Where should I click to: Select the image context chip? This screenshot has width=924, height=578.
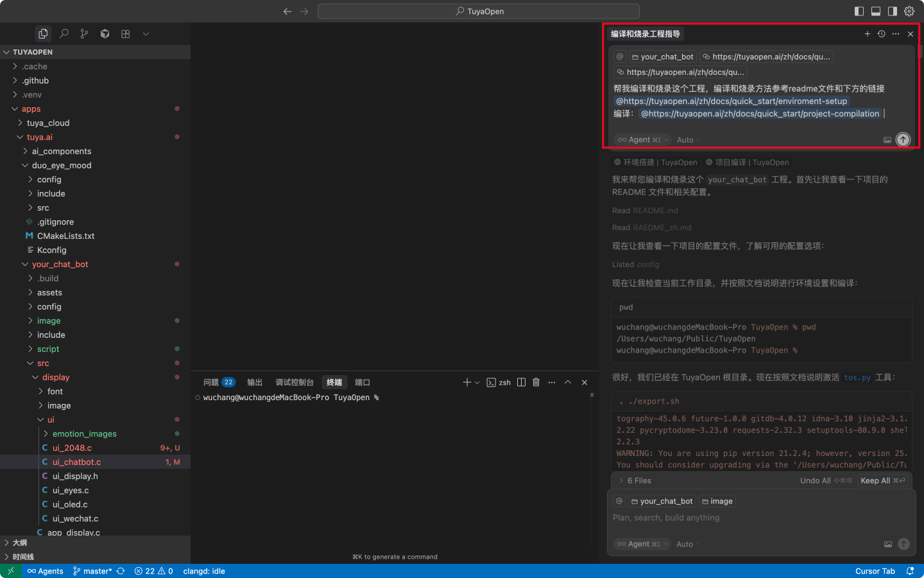717,501
